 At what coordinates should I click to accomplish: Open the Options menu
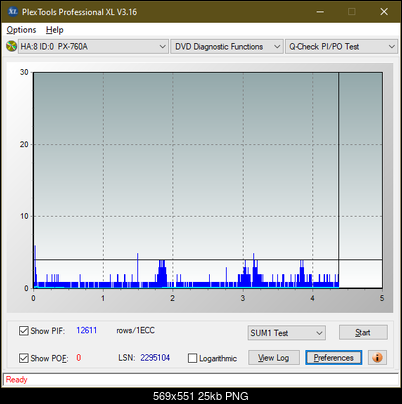[21, 30]
